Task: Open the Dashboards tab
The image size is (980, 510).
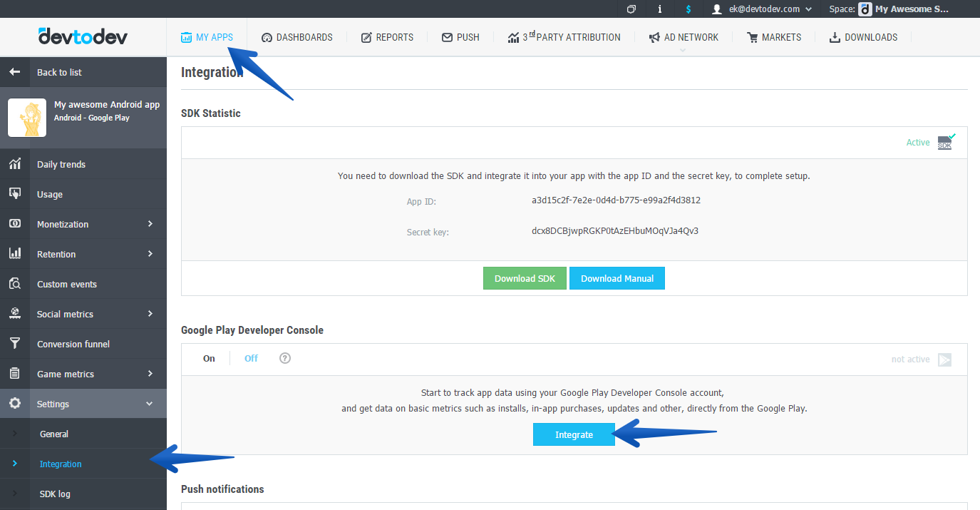Action: click(296, 37)
